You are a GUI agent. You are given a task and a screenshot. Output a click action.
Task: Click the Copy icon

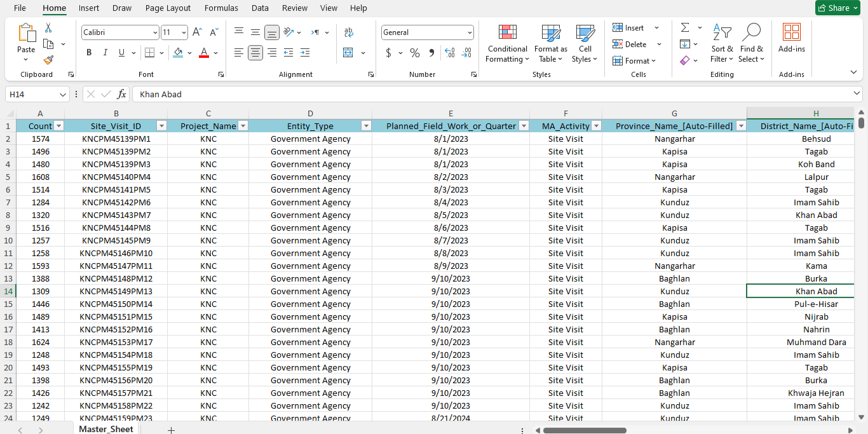tap(48, 44)
